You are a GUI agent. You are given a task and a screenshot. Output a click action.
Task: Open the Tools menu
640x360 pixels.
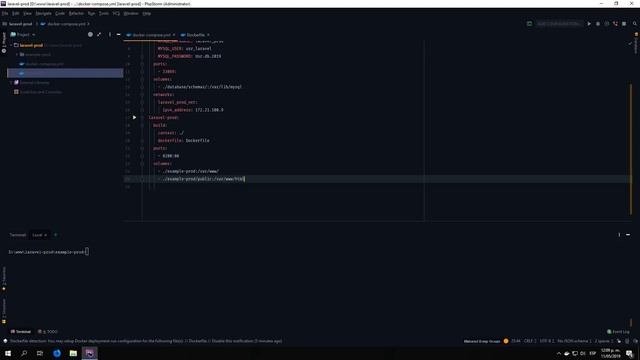[x=104, y=13]
